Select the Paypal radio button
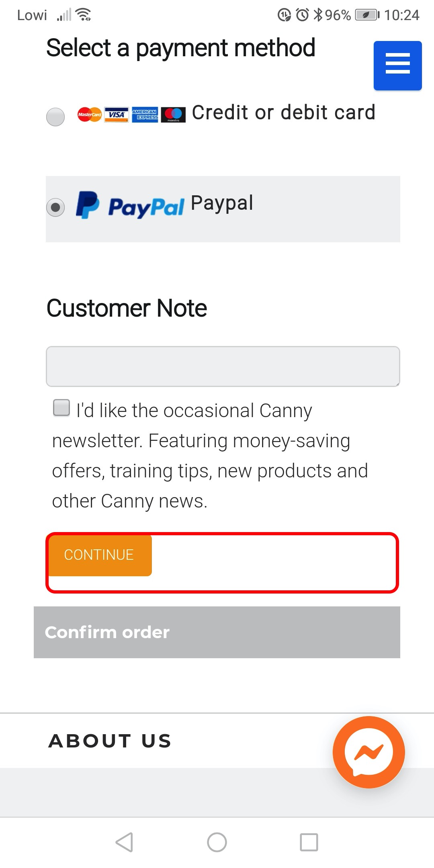The image size is (434, 868). point(55,207)
